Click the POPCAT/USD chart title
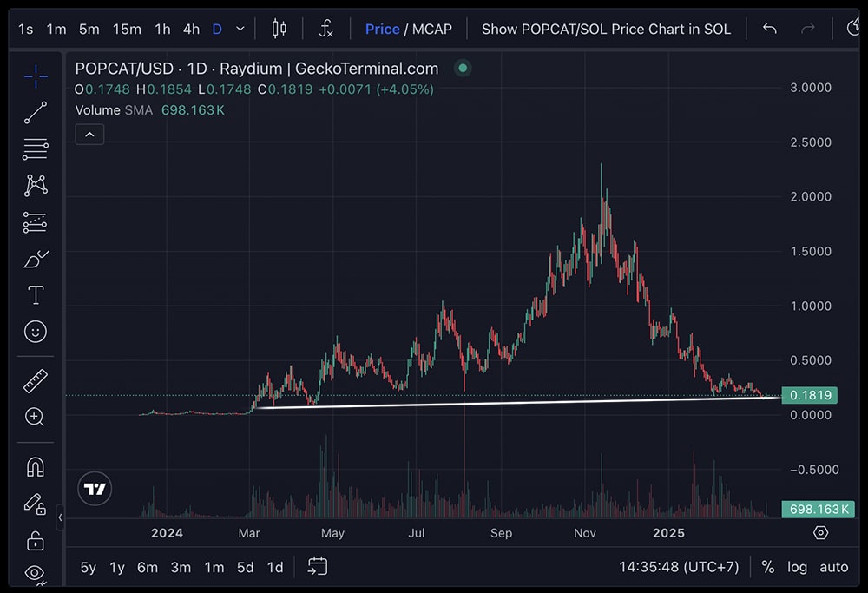This screenshot has height=593, width=868. (x=256, y=69)
